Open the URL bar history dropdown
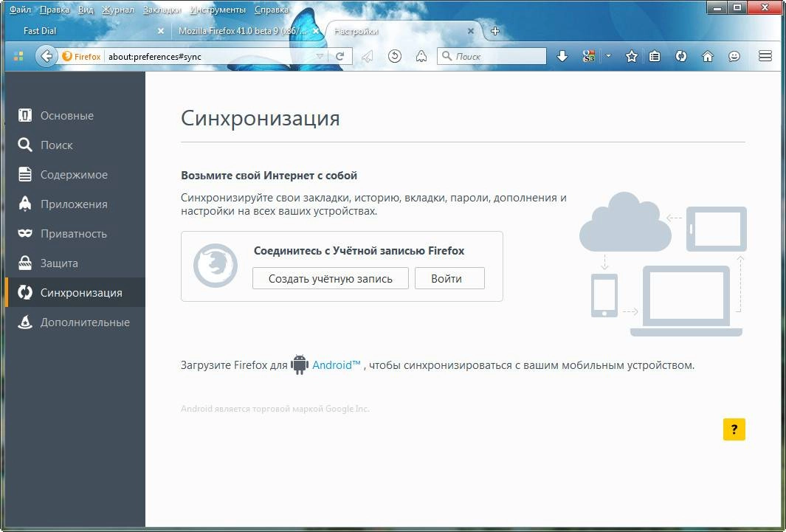 [x=320, y=57]
